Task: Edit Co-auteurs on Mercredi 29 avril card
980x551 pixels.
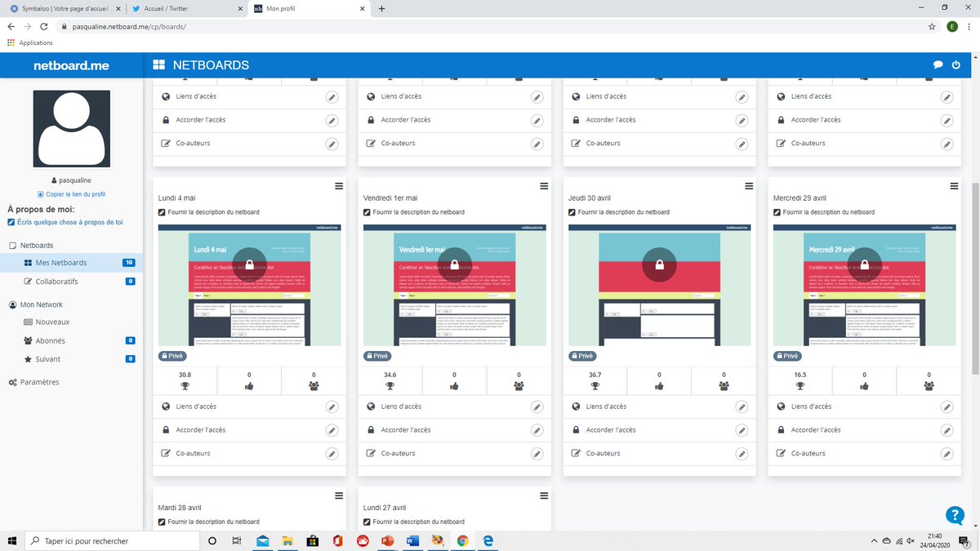Action: 947,453
